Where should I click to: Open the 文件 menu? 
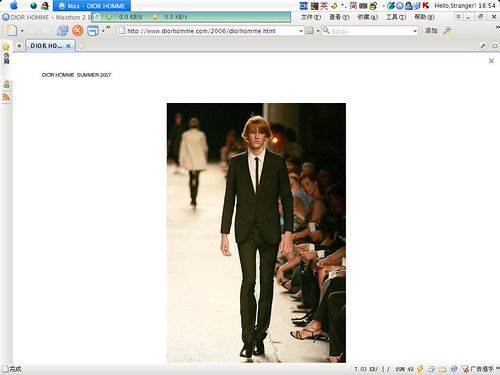click(x=311, y=17)
